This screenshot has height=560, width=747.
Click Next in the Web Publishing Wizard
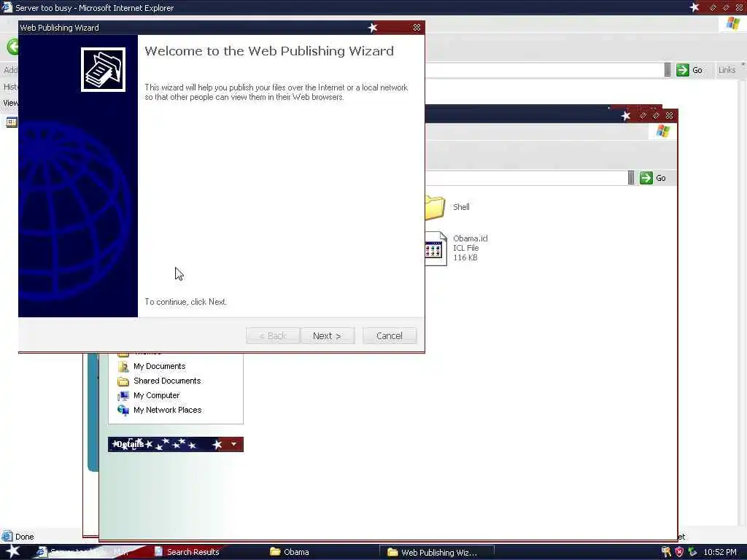(328, 335)
